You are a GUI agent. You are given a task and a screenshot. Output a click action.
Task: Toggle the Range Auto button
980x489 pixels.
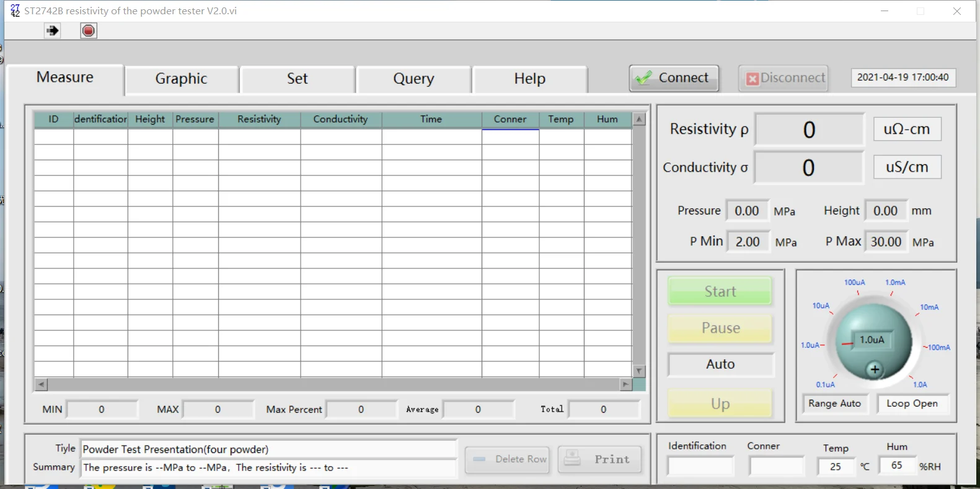click(x=835, y=403)
